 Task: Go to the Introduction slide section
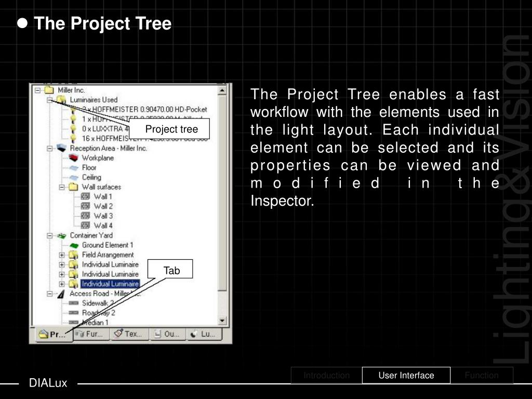tap(326, 375)
